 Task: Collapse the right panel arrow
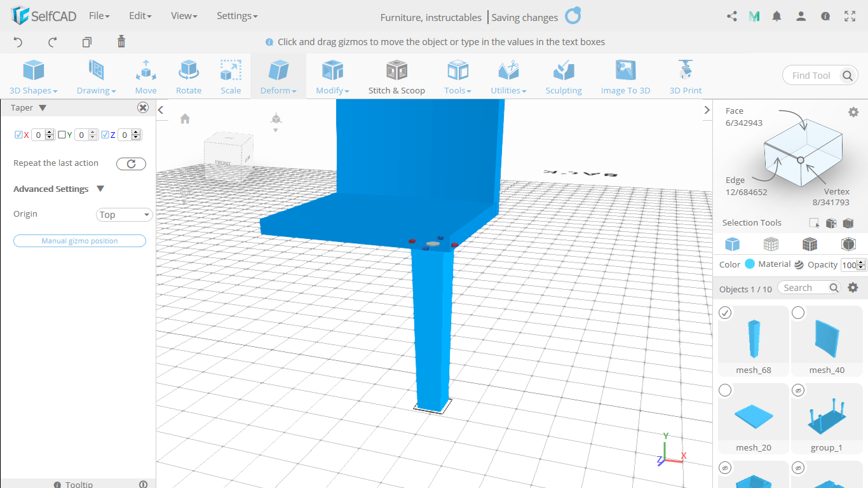pyautogui.click(x=707, y=110)
